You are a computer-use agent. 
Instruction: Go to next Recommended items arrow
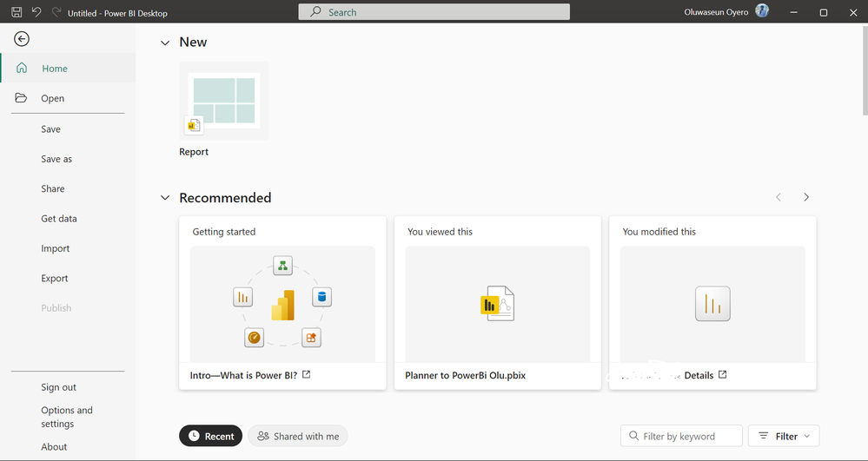(806, 197)
